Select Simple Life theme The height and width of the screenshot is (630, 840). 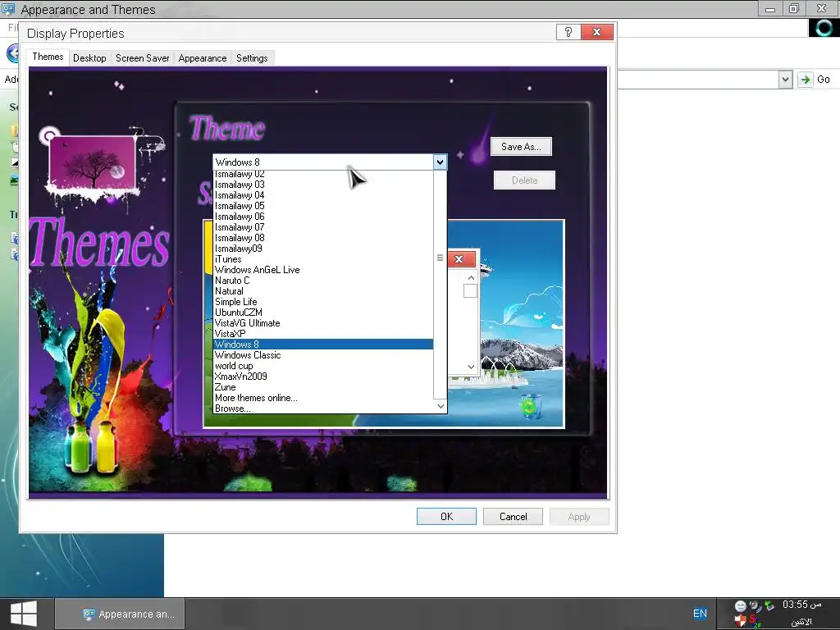point(323,302)
